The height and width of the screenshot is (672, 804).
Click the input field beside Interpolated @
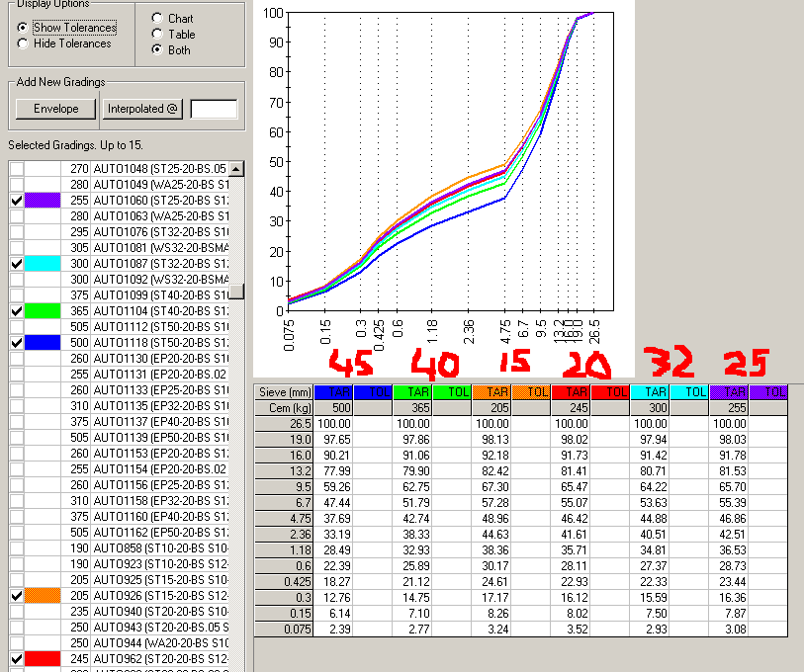point(214,109)
